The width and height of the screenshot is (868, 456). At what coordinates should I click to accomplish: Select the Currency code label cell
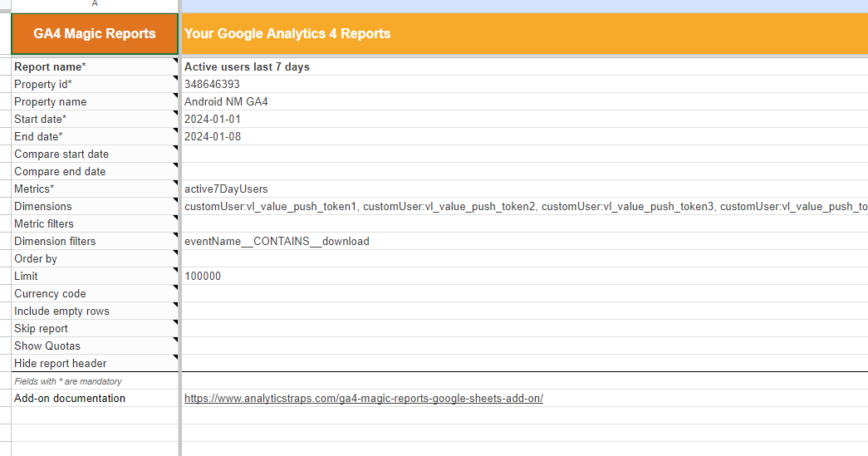95,293
